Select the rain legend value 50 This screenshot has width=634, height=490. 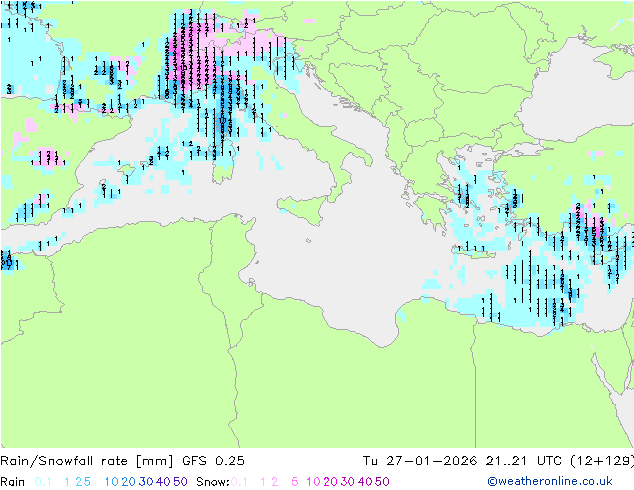click(180, 482)
